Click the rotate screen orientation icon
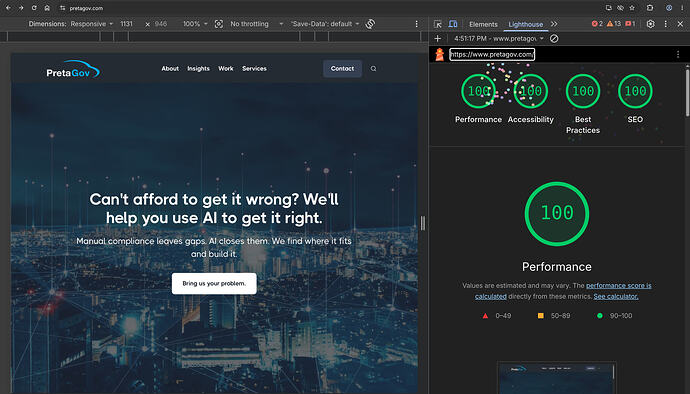 point(371,24)
